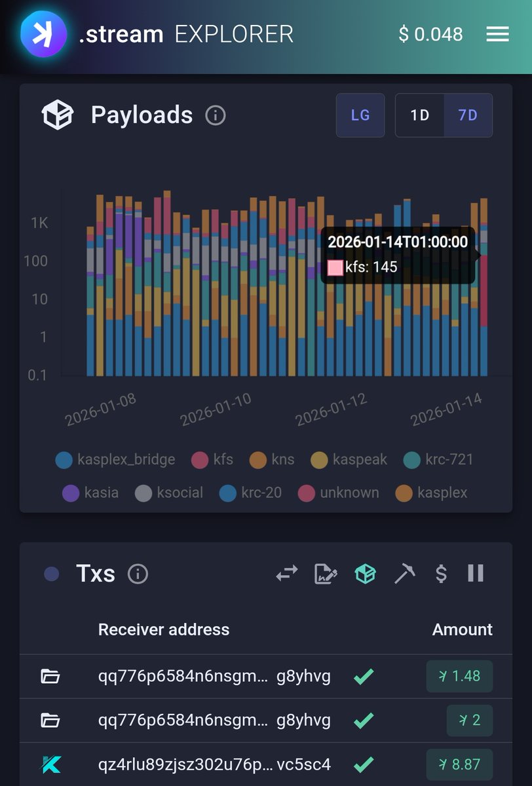
Task: Open the Payloads info icon
Action: (x=215, y=116)
